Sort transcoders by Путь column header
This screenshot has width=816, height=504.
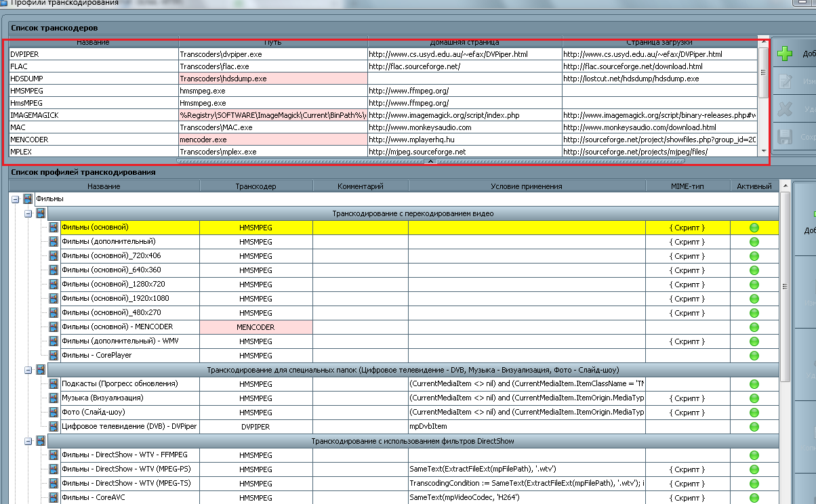273,42
